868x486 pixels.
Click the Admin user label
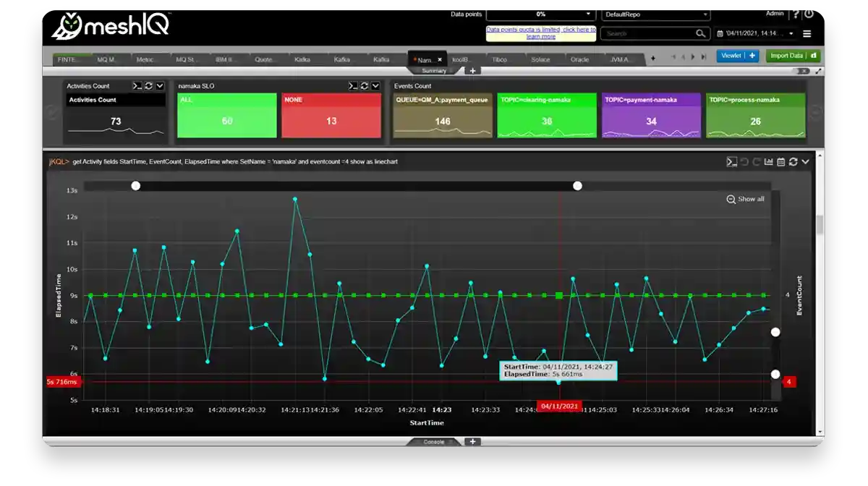click(x=775, y=14)
